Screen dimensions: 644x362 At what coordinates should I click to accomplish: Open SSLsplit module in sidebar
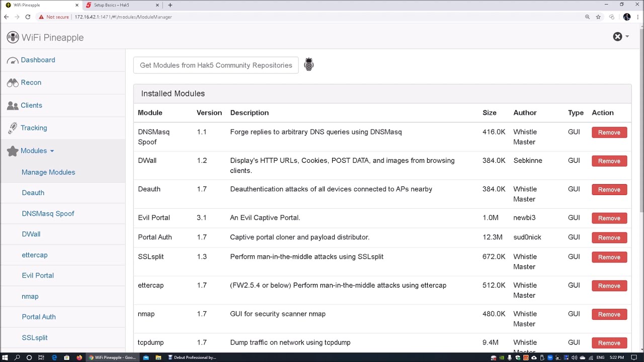click(x=35, y=337)
